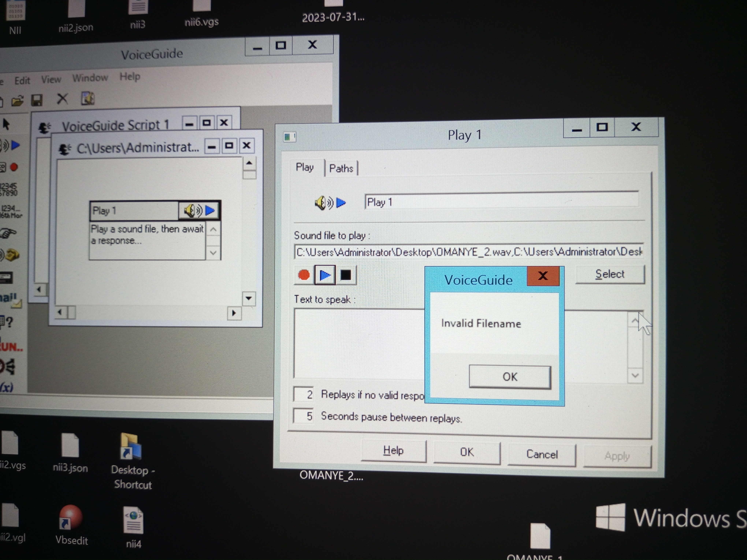Click the module text 'Play a sound file, then await'
The image size is (747, 560).
[x=147, y=229]
